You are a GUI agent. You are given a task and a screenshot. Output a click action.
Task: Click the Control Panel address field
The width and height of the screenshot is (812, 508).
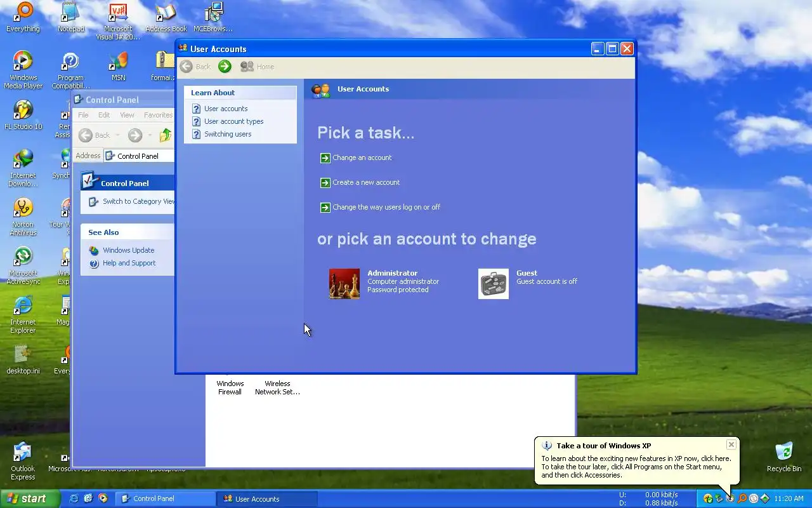coord(140,156)
